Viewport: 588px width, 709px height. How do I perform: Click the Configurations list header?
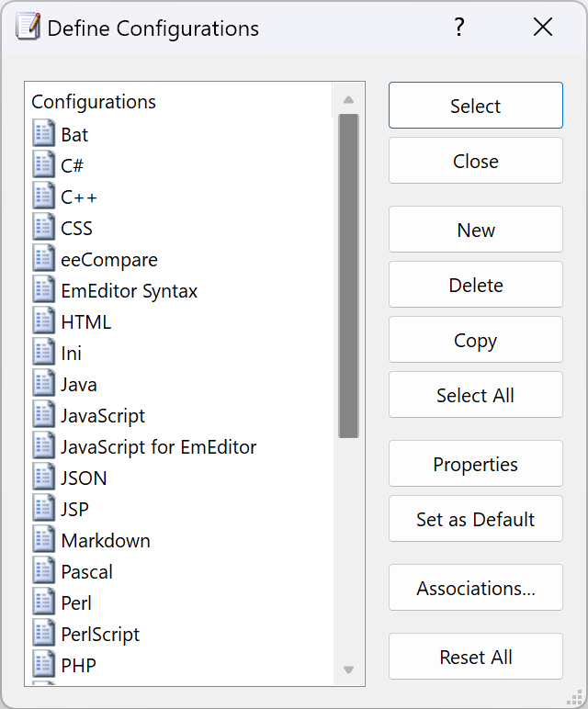pos(93,102)
